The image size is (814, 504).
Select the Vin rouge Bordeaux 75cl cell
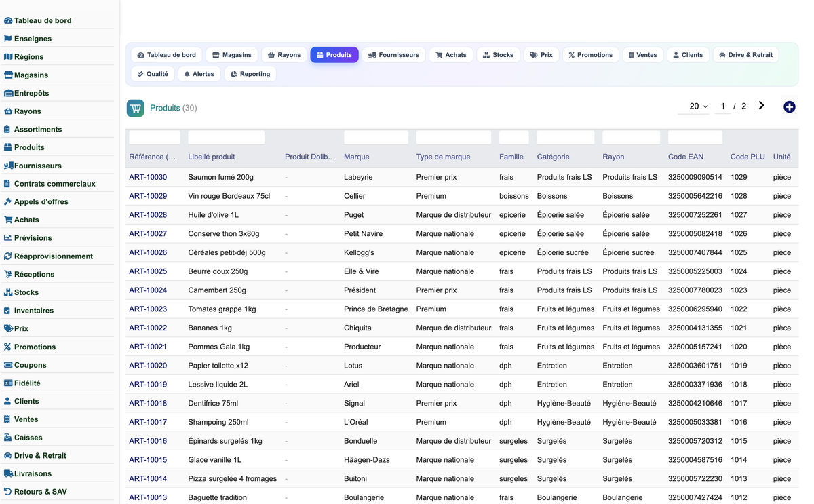229,196
